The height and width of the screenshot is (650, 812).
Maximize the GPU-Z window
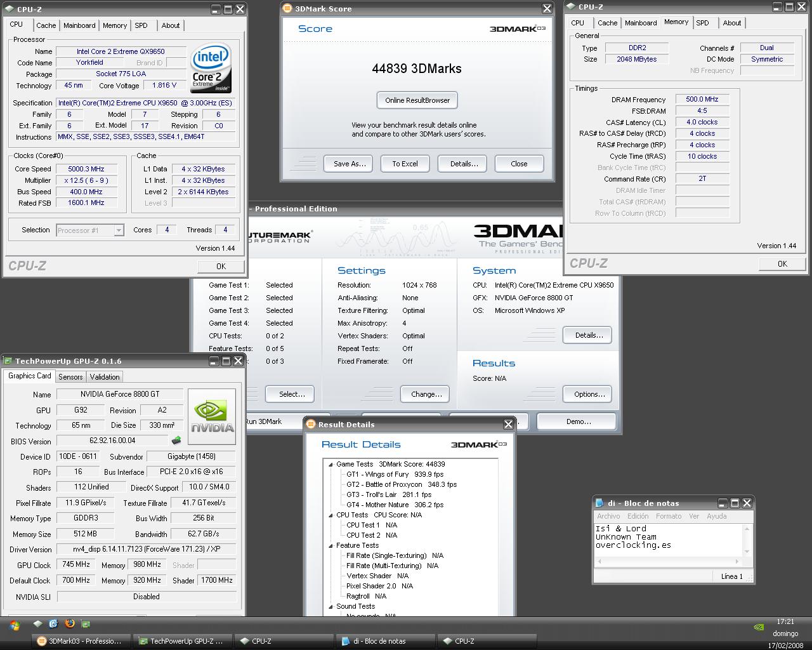tap(226, 361)
